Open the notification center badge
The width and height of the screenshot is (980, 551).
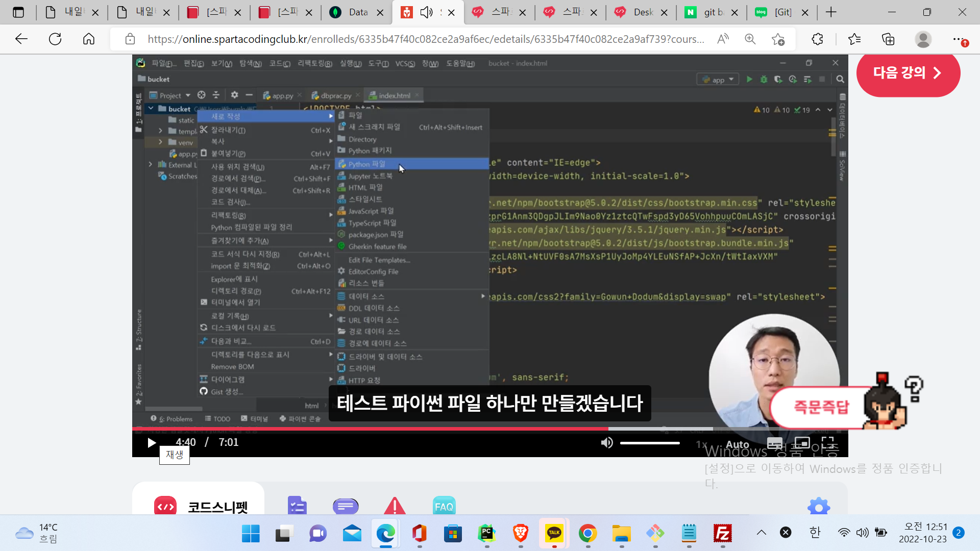tap(959, 533)
